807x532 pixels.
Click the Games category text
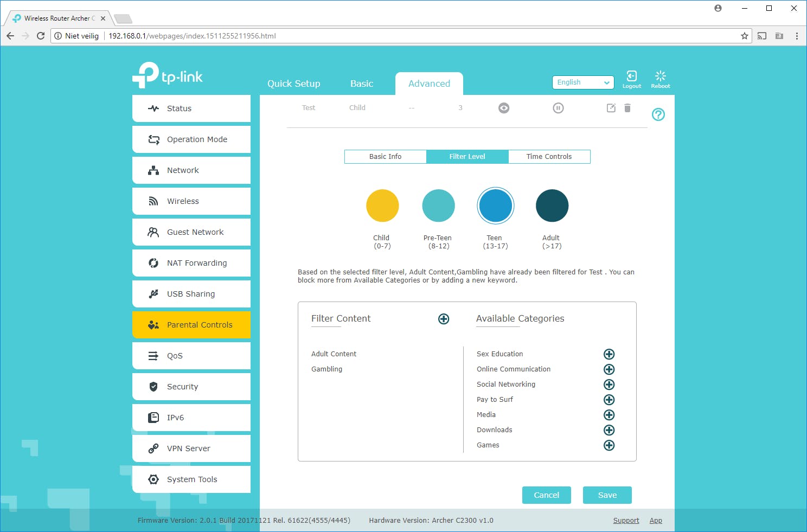(x=488, y=445)
